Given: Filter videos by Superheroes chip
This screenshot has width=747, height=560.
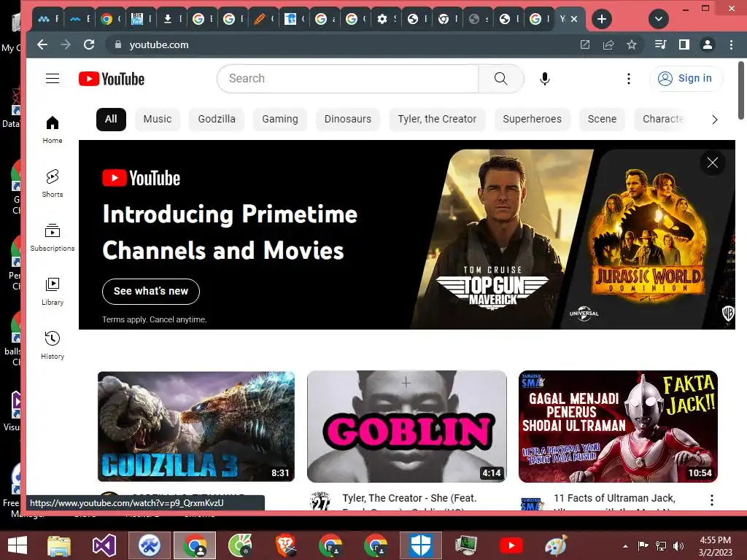Looking at the screenshot, I should point(532,119).
